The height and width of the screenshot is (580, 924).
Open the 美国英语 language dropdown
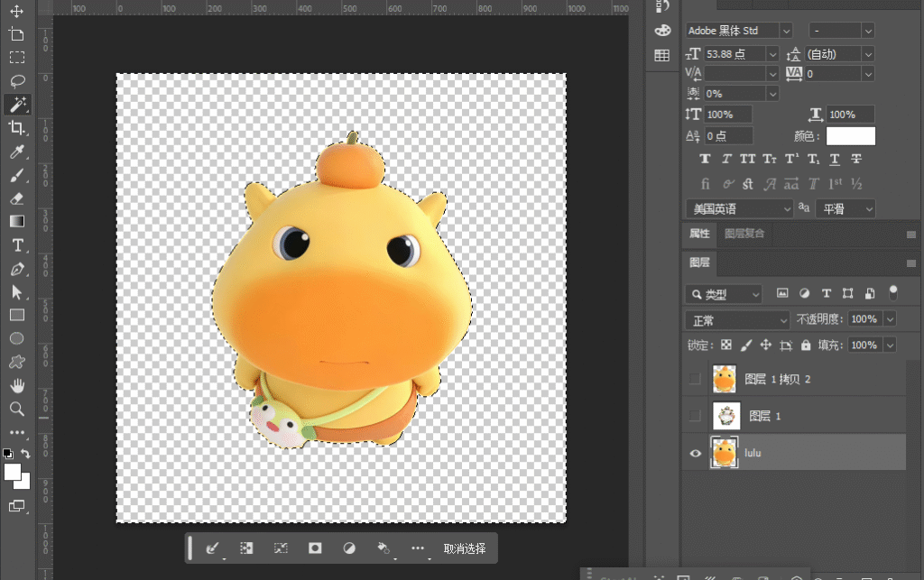pyautogui.click(x=740, y=208)
